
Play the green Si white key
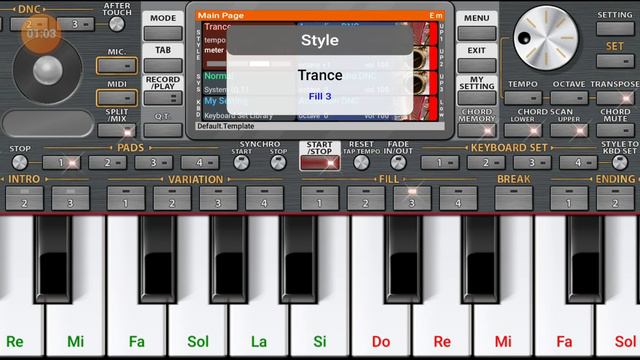(x=320, y=327)
